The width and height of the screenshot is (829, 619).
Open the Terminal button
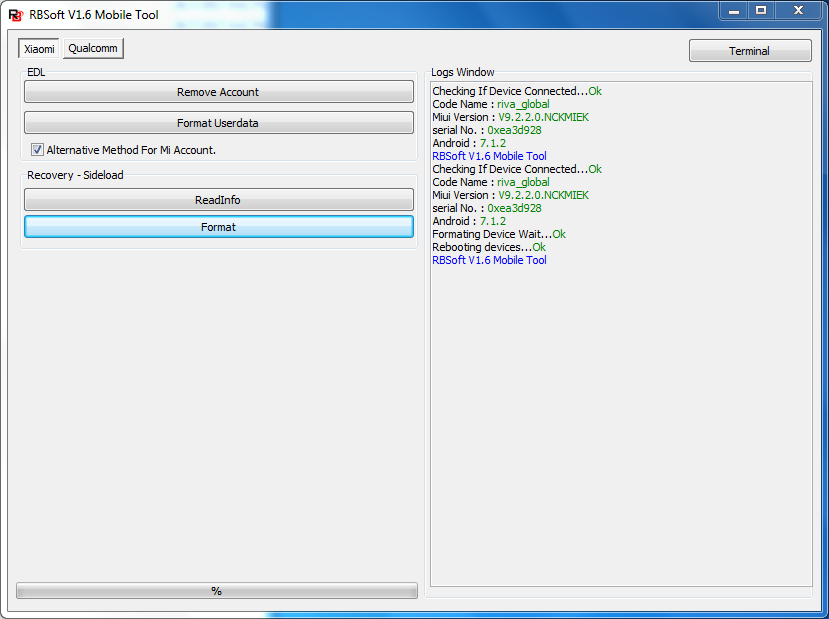click(750, 51)
